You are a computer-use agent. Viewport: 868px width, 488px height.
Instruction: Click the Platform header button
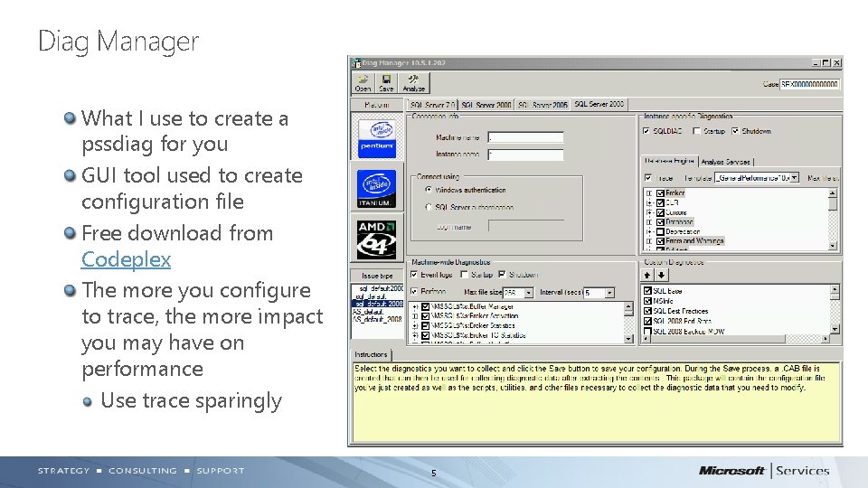(x=377, y=105)
